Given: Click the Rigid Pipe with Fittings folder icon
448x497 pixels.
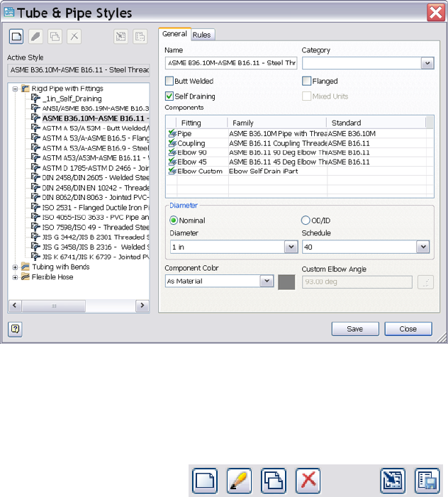Looking at the screenshot, I should coord(26,89).
